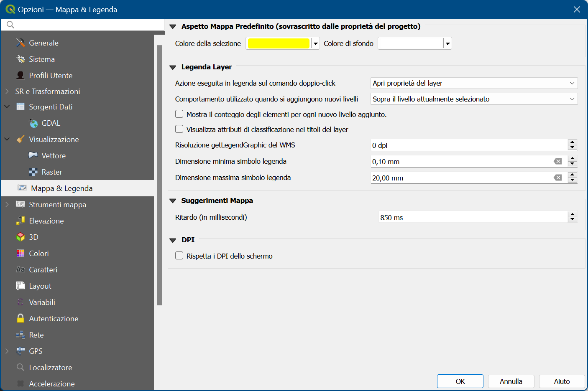The height and width of the screenshot is (391, 588).
Task: Click the Localizzatore magnifier icon
Action: tap(20, 367)
